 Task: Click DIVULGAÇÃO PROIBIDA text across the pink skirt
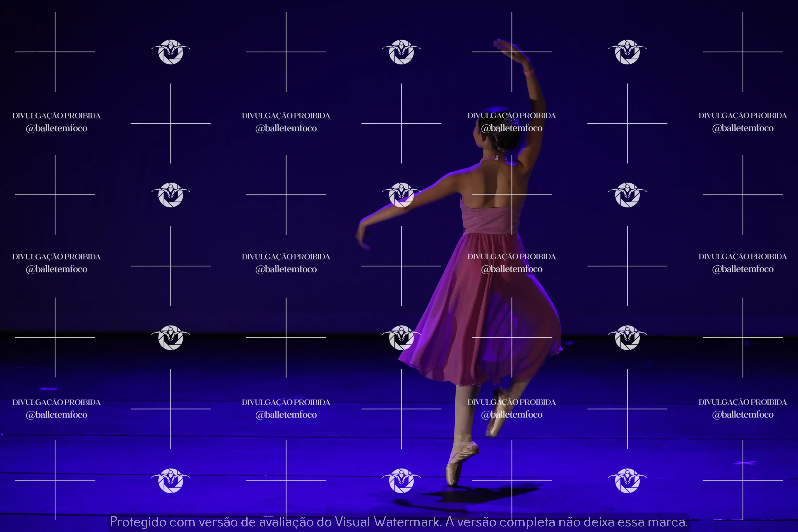click(512, 257)
